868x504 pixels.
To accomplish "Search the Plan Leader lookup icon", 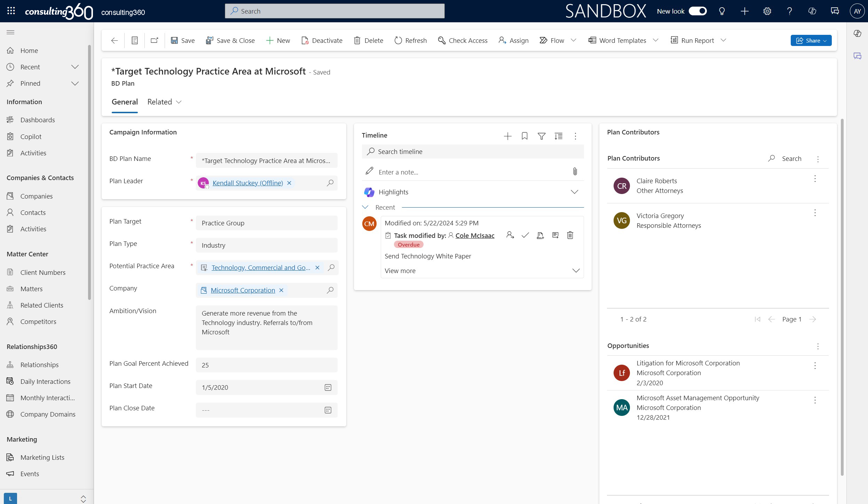I will click(x=330, y=183).
